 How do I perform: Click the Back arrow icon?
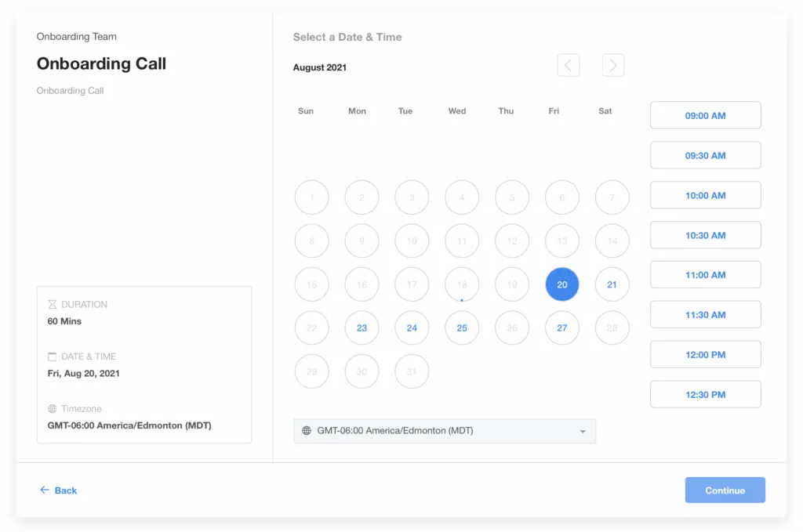click(45, 490)
